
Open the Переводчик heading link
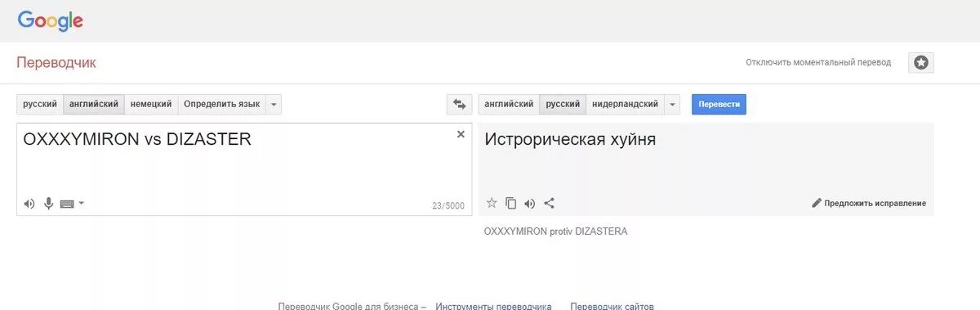(x=56, y=62)
